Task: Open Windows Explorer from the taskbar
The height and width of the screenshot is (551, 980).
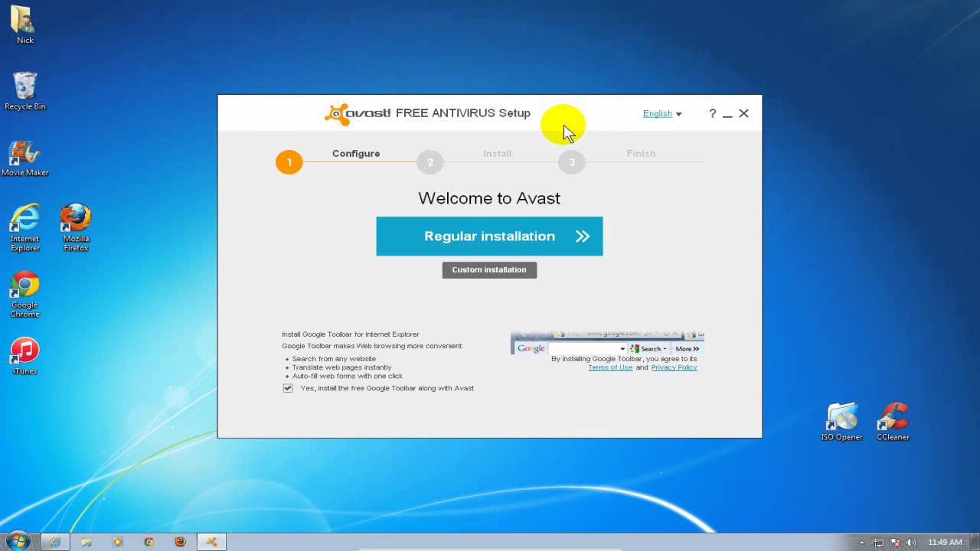Action: tap(87, 542)
